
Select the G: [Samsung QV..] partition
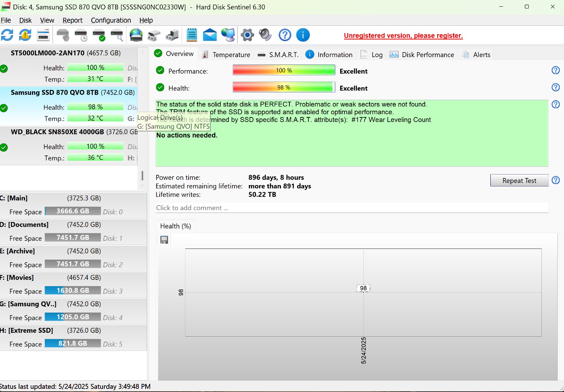pos(73,311)
